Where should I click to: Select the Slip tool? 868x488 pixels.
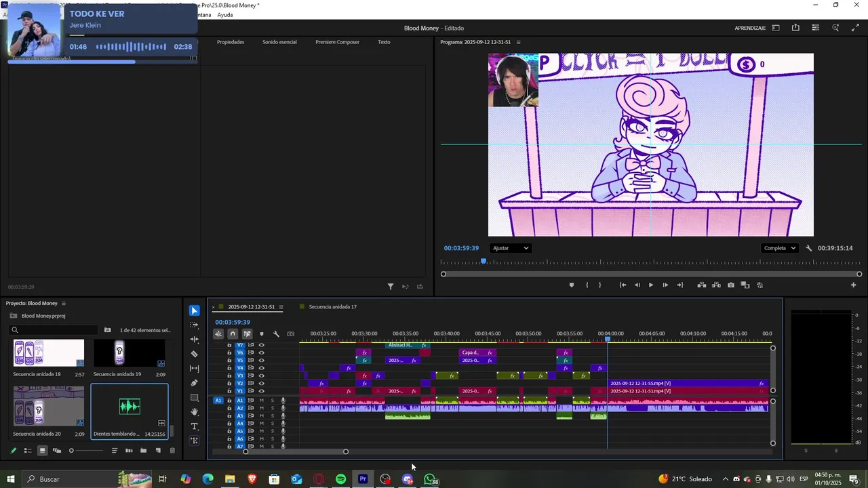click(195, 369)
